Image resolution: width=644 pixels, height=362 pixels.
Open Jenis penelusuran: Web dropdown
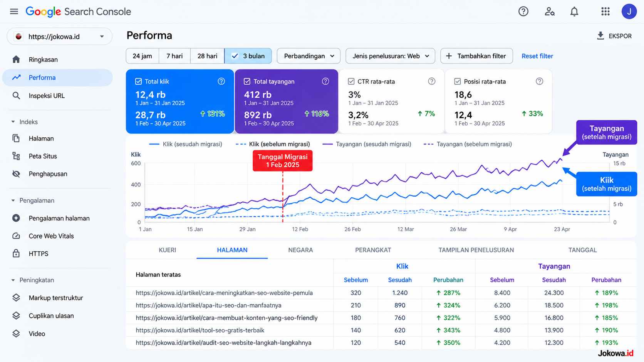[x=390, y=56]
